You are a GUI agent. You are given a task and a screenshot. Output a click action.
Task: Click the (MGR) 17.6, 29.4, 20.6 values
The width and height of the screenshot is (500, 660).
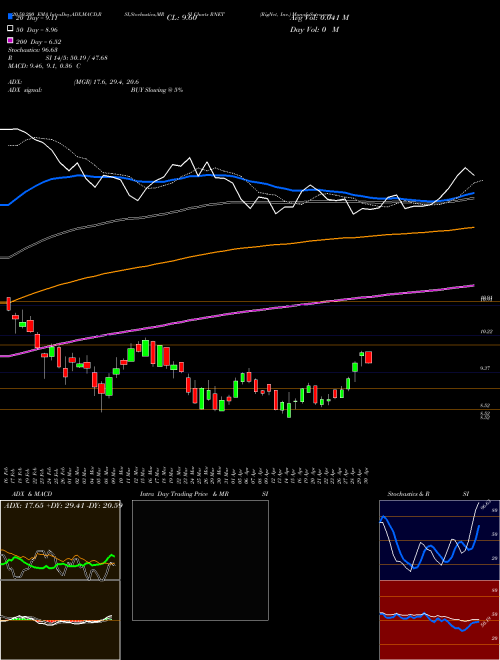[106, 82]
